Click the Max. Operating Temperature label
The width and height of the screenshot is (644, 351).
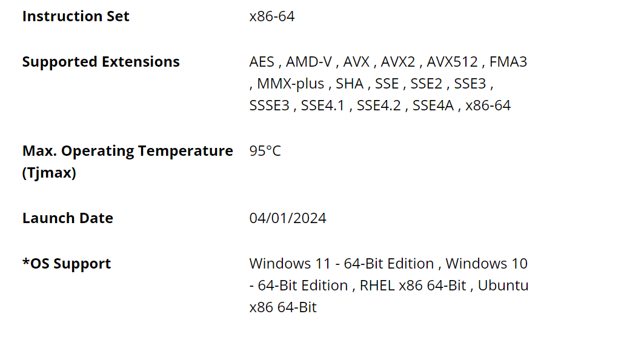pos(128,151)
